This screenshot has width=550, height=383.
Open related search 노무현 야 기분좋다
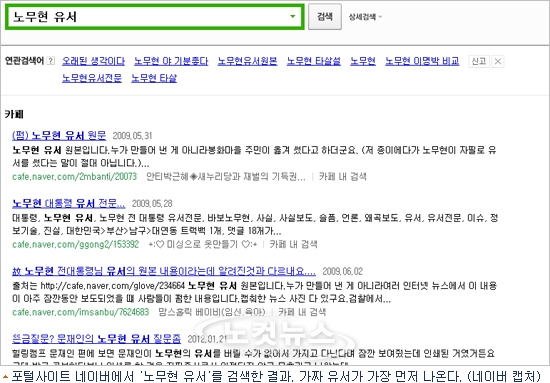click(171, 61)
